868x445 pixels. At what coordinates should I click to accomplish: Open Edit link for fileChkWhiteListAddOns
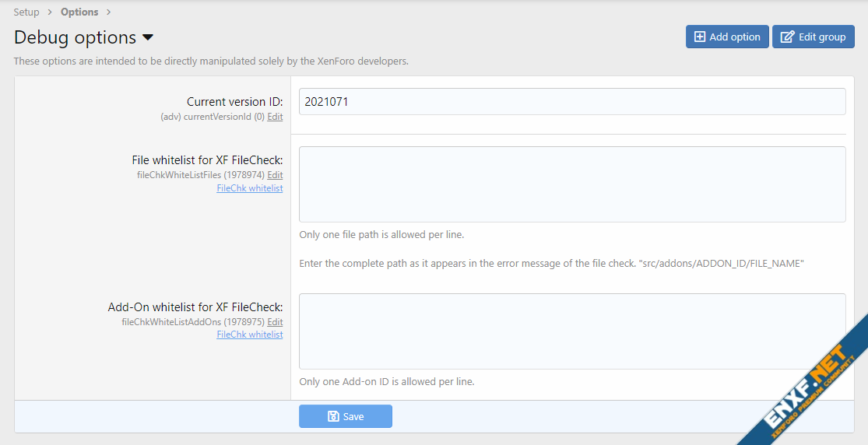click(275, 322)
